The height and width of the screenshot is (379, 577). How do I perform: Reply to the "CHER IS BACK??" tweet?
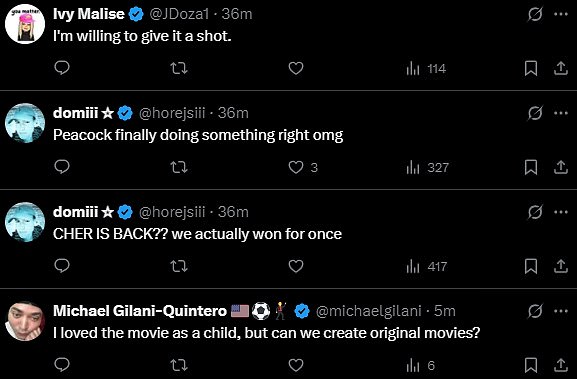(62, 266)
